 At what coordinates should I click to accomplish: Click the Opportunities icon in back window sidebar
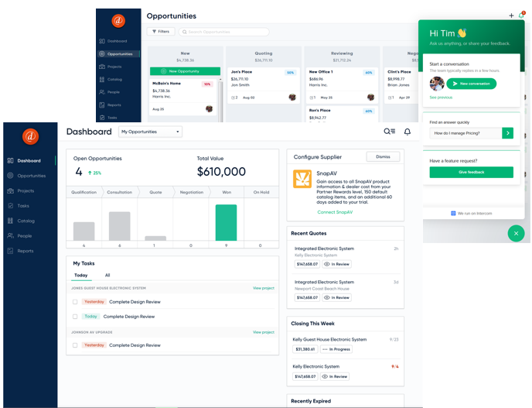(x=102, y=53)
